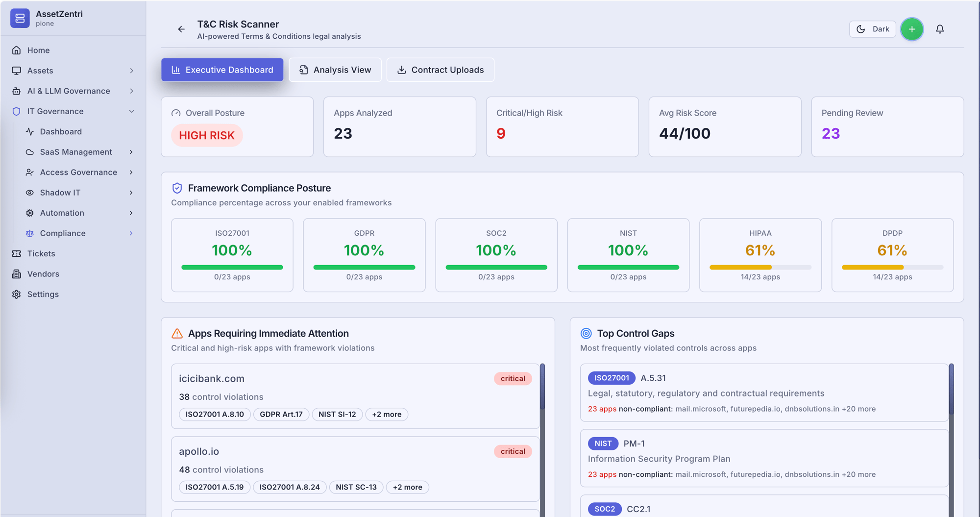Click the gauge icon beside Overall Posture

[x=176, y=113]
